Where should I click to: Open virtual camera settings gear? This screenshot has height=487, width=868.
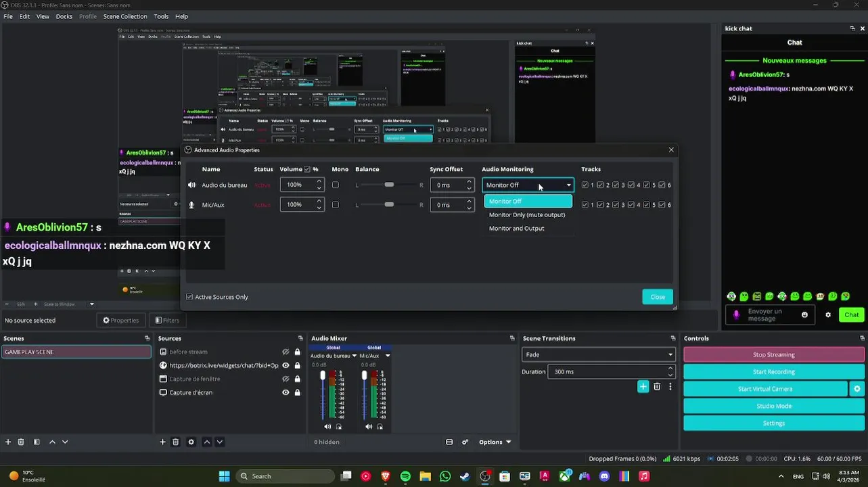(x=857, y=389)
